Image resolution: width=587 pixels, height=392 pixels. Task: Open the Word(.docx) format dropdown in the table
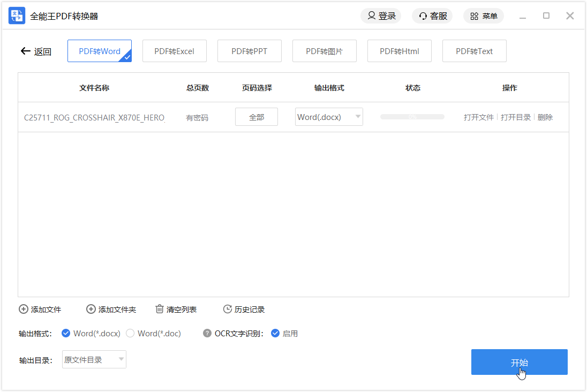tap(329, 117)
